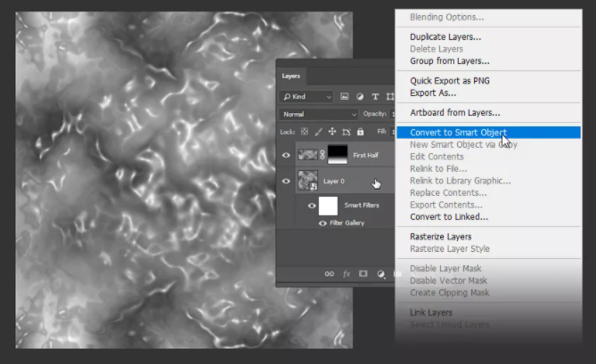Filter layers by shape layers icon
The image size is (596, 364).
390,97
